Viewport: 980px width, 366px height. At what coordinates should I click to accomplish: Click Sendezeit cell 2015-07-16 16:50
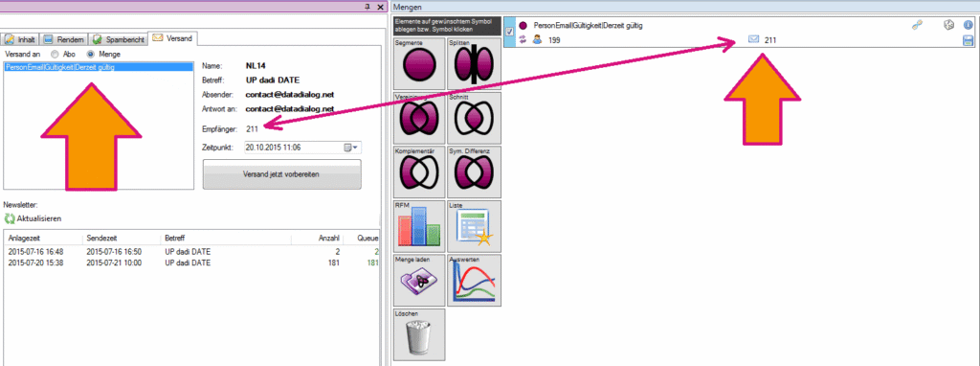[x=114, y=252]
